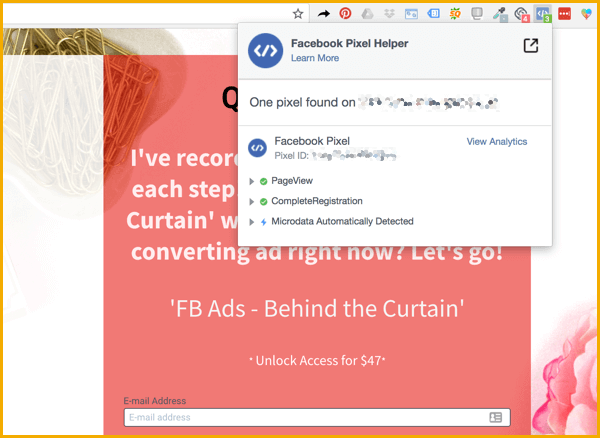Click 'Microdata Automatically Detected' label

(342, 221)
